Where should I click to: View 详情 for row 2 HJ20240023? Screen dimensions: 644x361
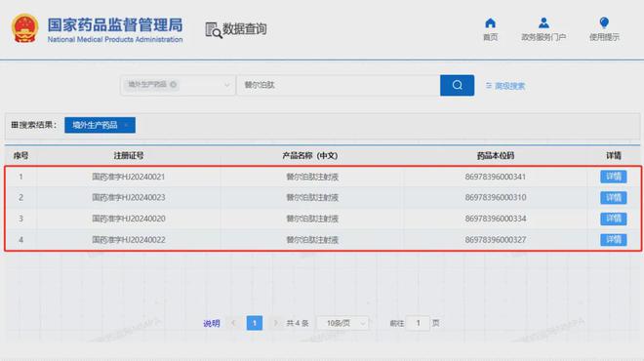click(613, 197)
